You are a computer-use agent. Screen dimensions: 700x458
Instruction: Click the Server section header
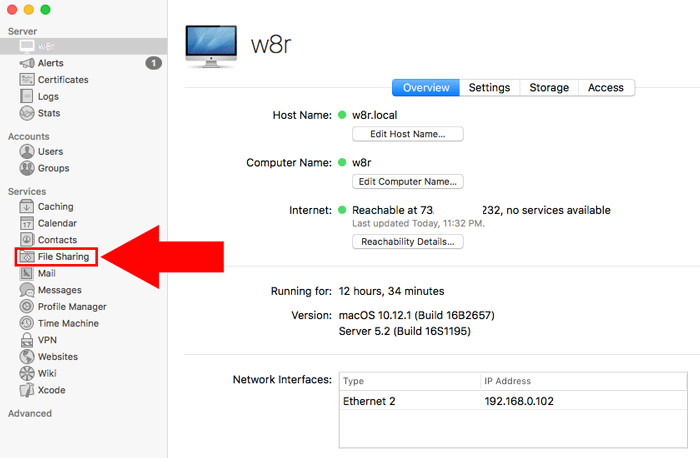(22, 31)
